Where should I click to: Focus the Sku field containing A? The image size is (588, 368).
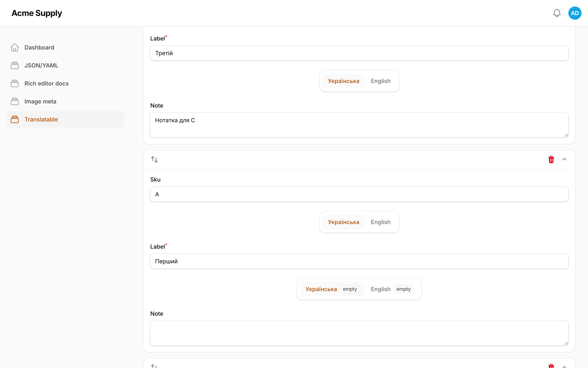point(359,194)
